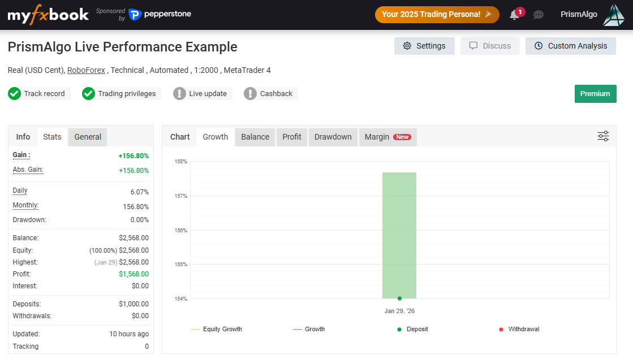Click the $1,568.00 profit value
Image resolution: width=633 pixels, height=364 pixels.
134,274
